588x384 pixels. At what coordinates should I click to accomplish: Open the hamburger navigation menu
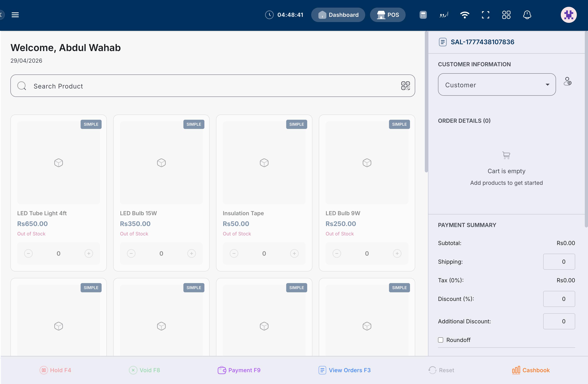[x=15, y=15]
